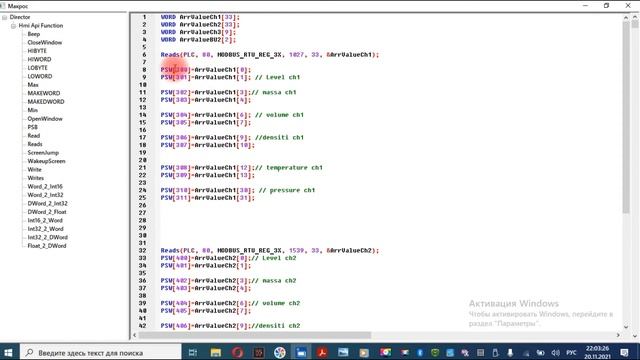The height and width of the screenshot is (360, 640).
Task: Select the MAKEWORD function
Action: click(44, 93)
